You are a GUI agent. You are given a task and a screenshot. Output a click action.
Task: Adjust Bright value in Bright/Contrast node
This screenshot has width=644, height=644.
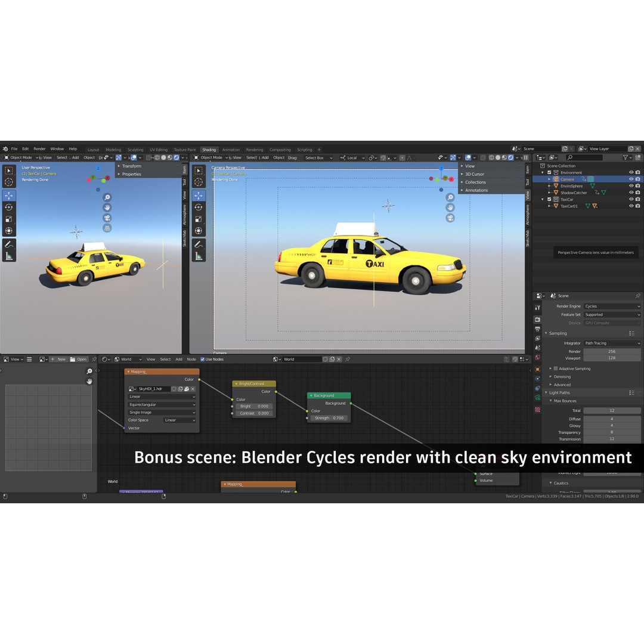(254, 406)
